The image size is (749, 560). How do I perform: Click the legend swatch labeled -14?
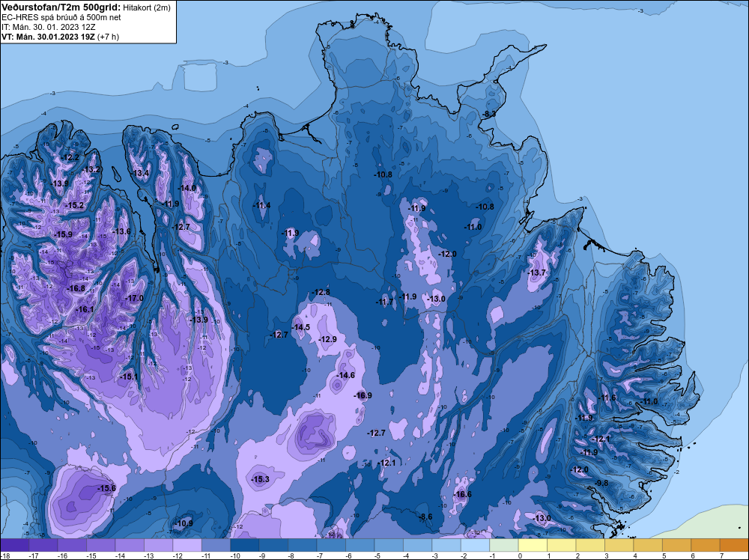tap(130, 545)
